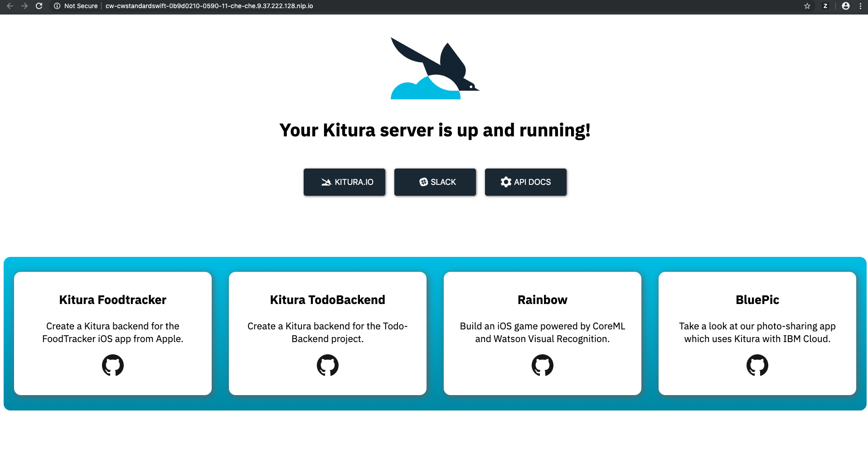Open GitHub icon under BluePic card
Viewport: 868px width, 449px height.
(x=757, y=365)
